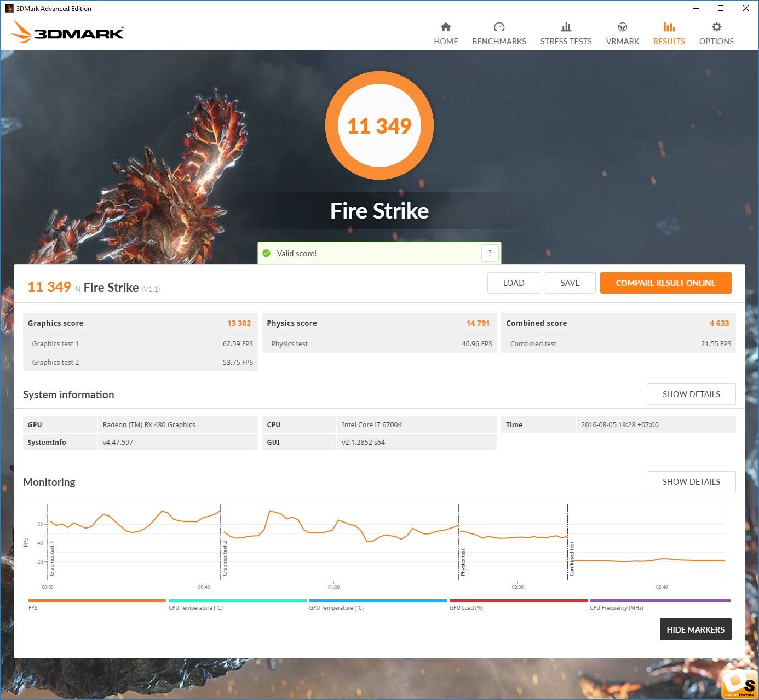Image resolution: width=759 pixels, height=700 pixels.
Task: Toggle the CPU Temperature legend bar
Action: point(238,601)
